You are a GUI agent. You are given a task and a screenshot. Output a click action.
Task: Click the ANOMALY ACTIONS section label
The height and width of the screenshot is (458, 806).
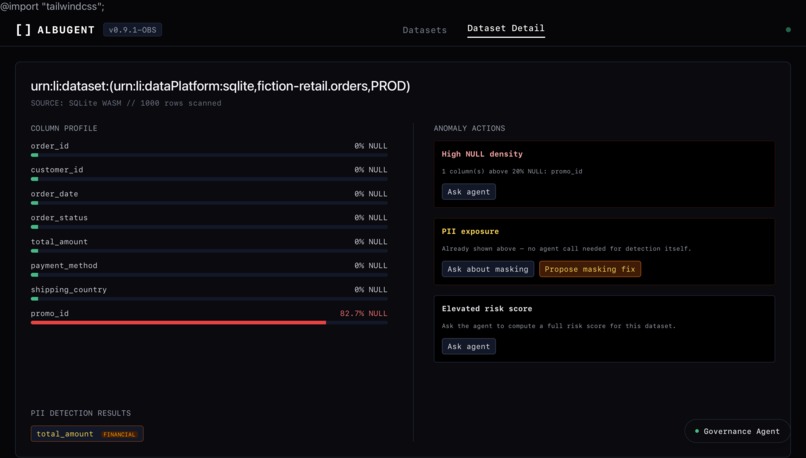click(469, 128)
